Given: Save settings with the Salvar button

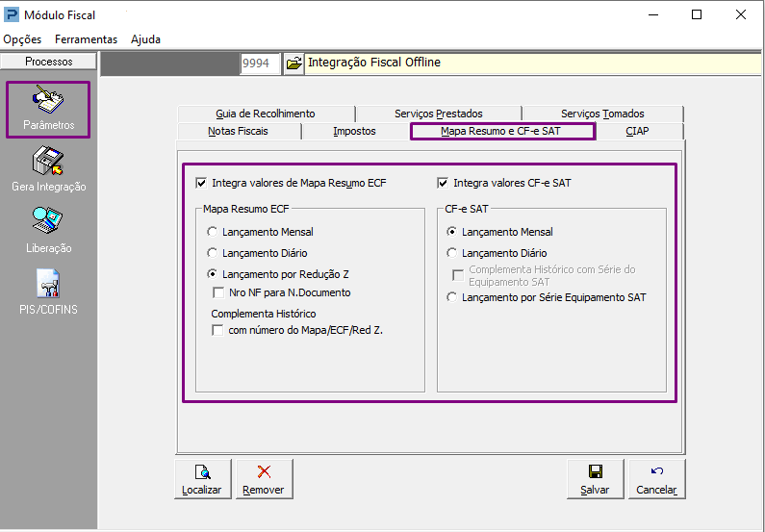Looking at the screenshot, I should 595,479.
